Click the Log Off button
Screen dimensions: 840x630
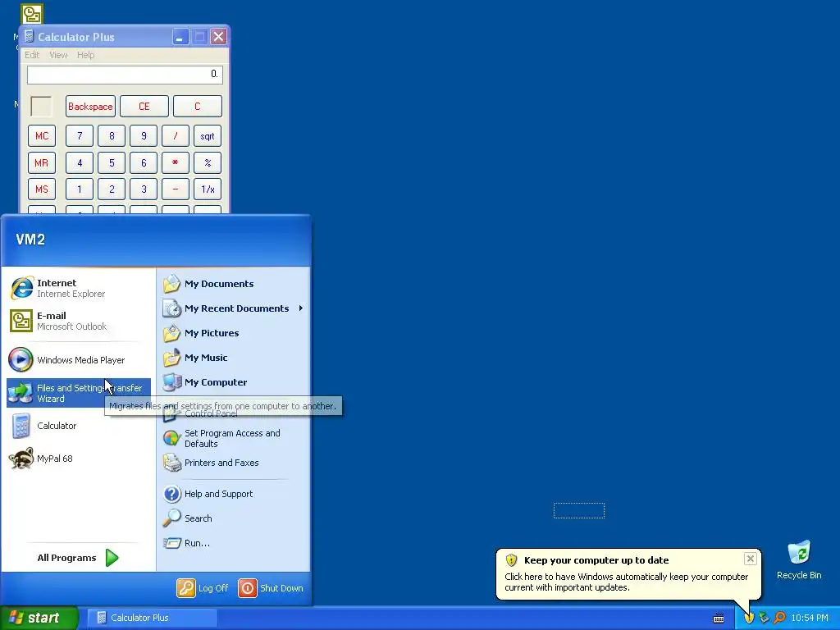203,588
